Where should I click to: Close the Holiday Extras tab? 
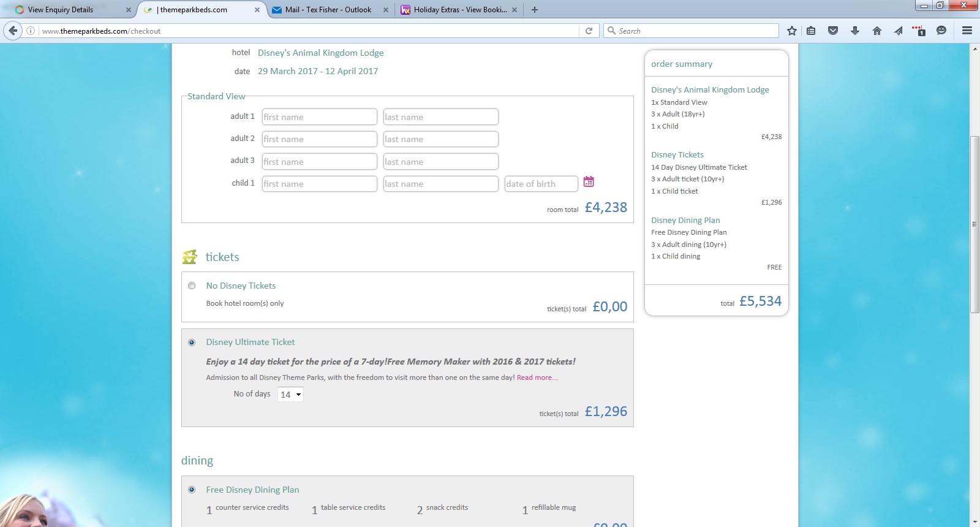(514, 10)
